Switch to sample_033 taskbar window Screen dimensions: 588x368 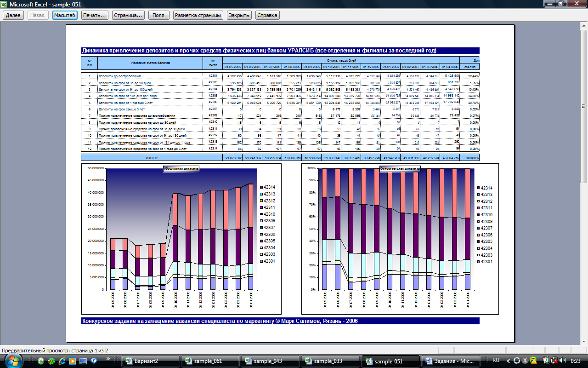[x=330, y=361]
